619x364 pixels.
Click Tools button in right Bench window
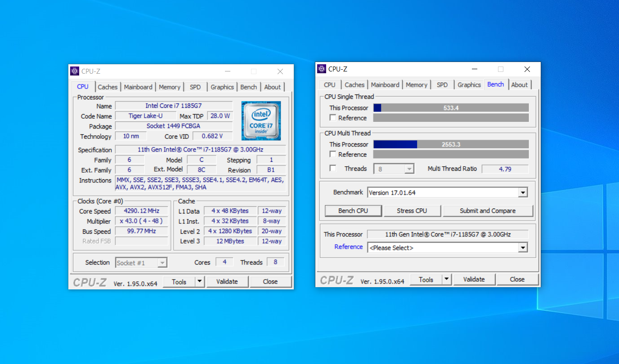tap(426, 280)
